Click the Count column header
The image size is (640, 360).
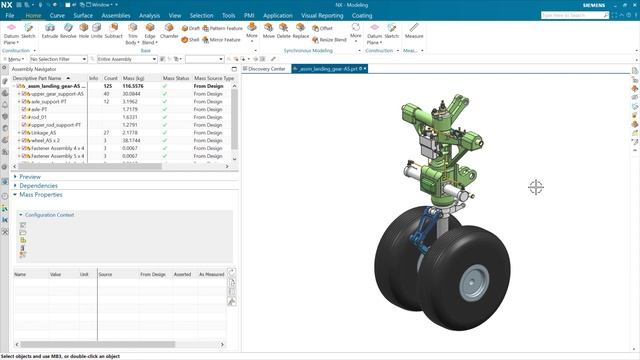pyautogui.click(x=110, y=78)
